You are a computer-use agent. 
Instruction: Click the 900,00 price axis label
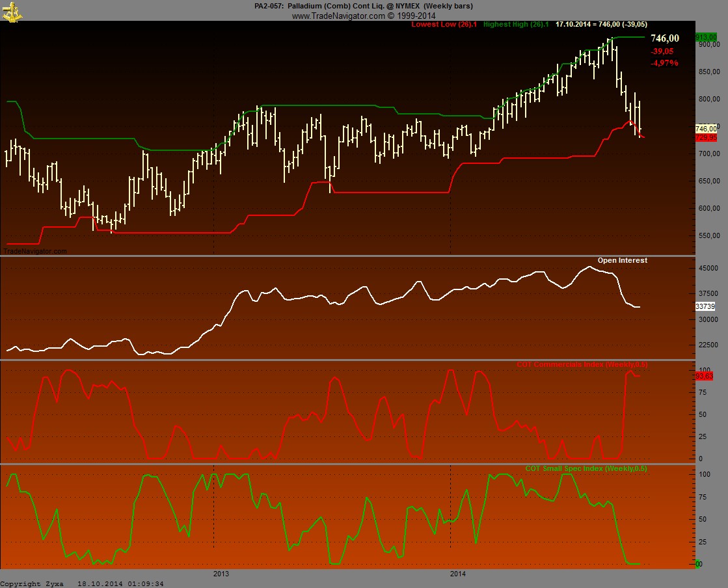click(709, 44)
